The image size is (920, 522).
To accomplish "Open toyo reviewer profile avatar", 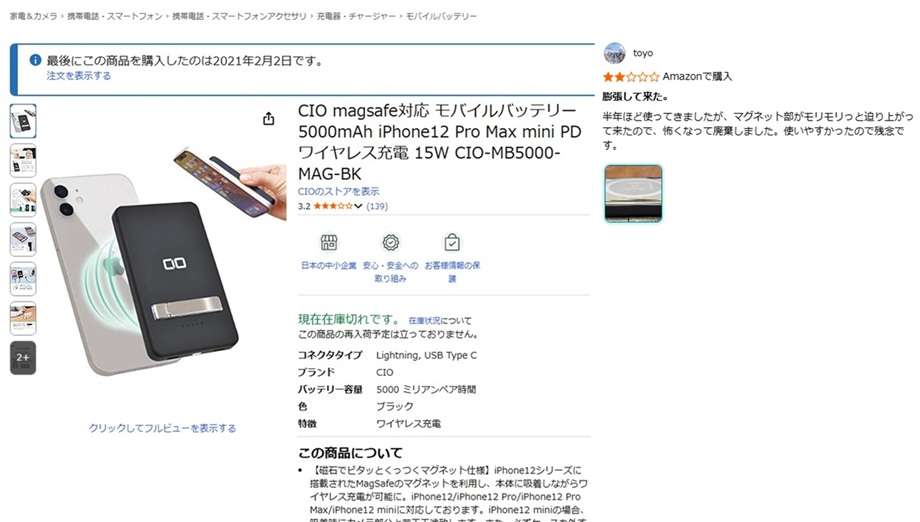I will tap(614, 53).
